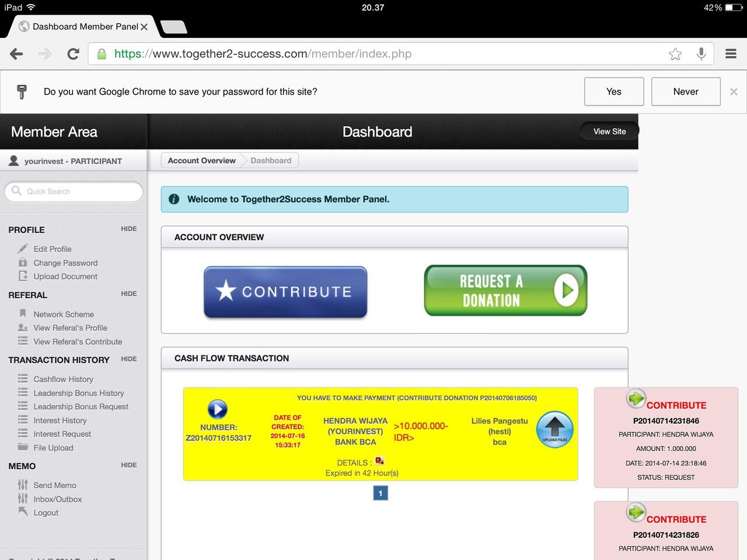This screenshot has height=560, width=747.
Task: Click info icon in welcome banner
Action: [x=174, y=199]
